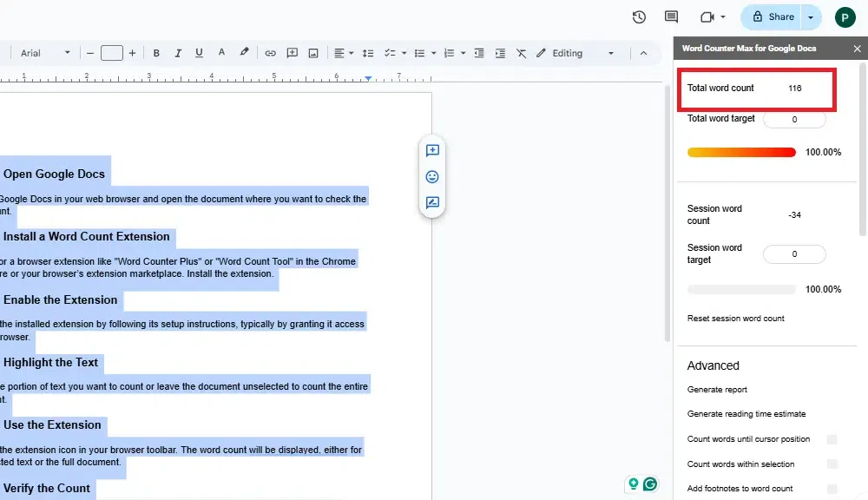Increase font size with plus button
This screenshot has height=500, width=868.
(x=132, y=53)
